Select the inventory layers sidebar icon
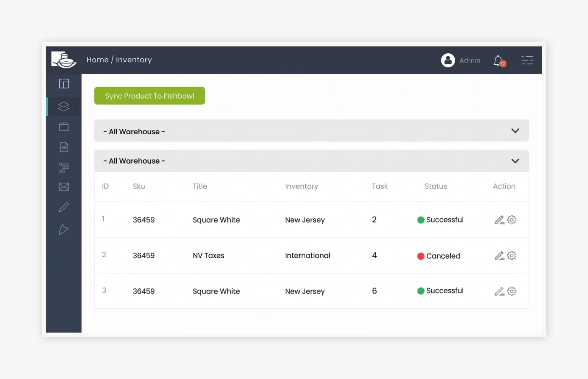 point(64,107)
